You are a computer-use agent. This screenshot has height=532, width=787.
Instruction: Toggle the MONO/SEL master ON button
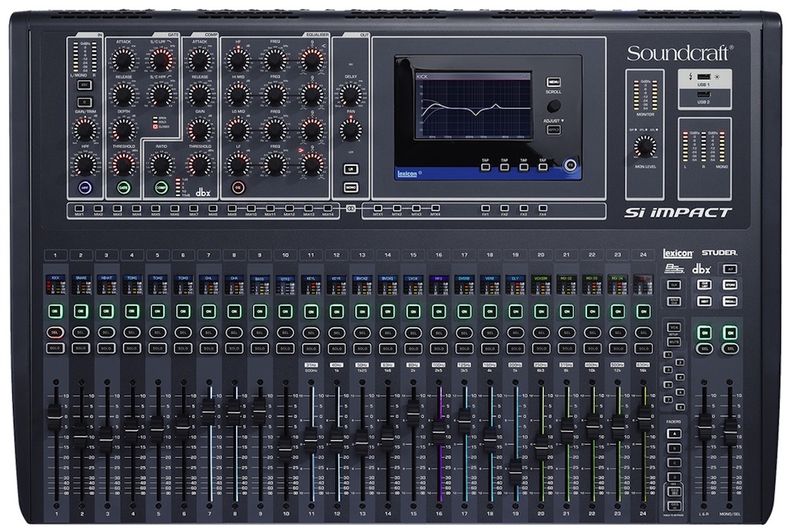click(731, 332)
